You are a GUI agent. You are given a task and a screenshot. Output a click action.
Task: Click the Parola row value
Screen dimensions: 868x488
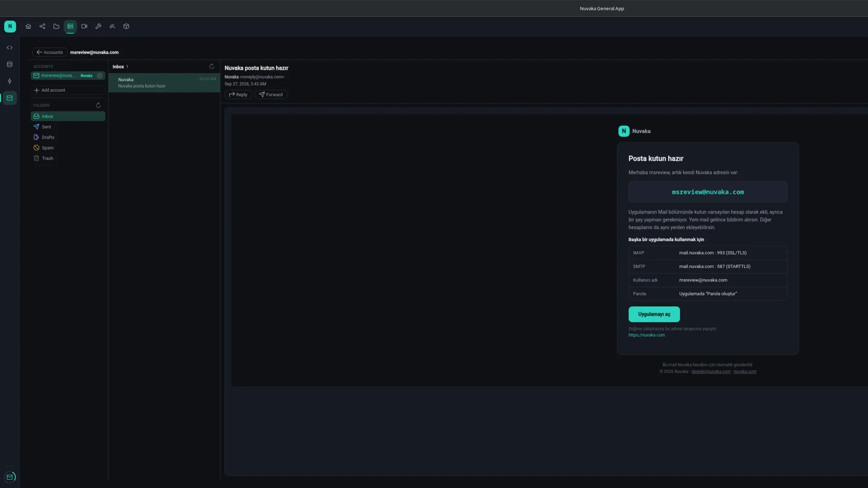(x=708, y=294)
